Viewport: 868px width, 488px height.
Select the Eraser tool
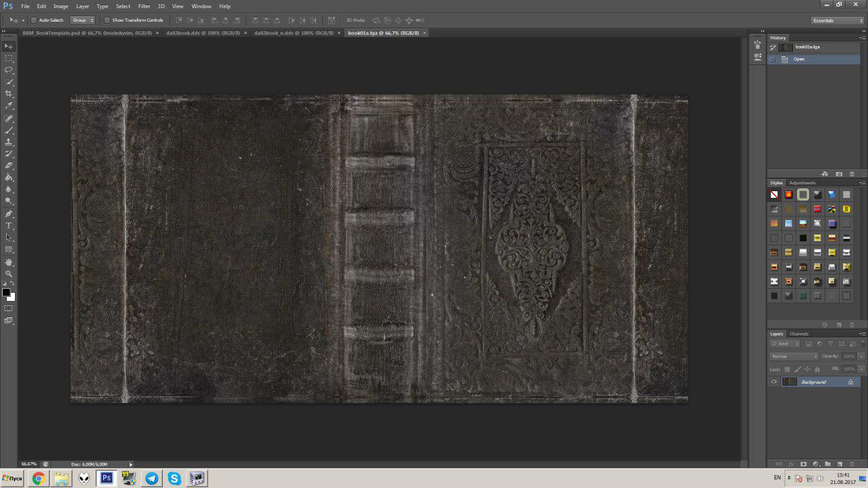9,165
